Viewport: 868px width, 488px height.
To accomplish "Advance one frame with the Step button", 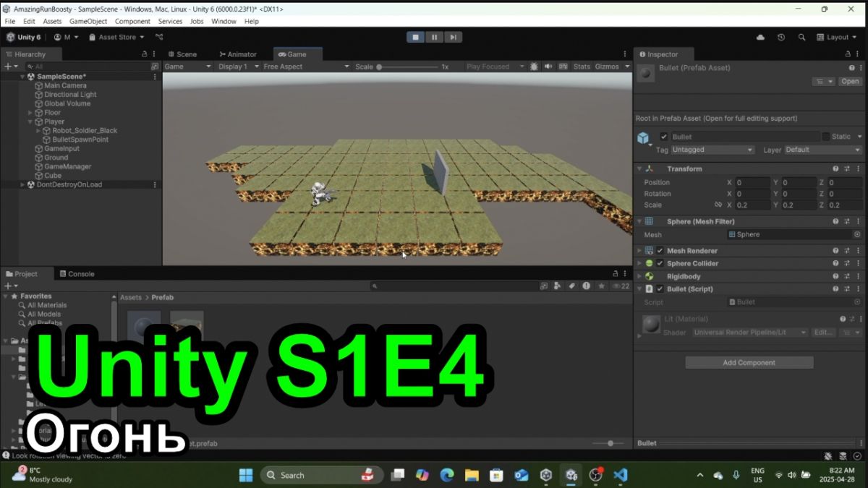I will (x=453, y=37).
